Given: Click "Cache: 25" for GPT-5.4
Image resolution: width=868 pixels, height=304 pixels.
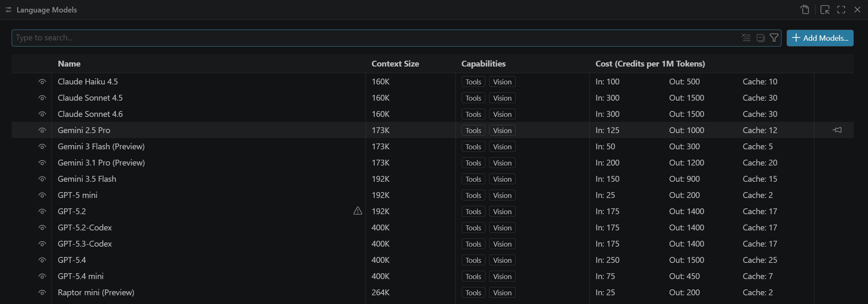Looking at the screenshot, I should point(760,260).
